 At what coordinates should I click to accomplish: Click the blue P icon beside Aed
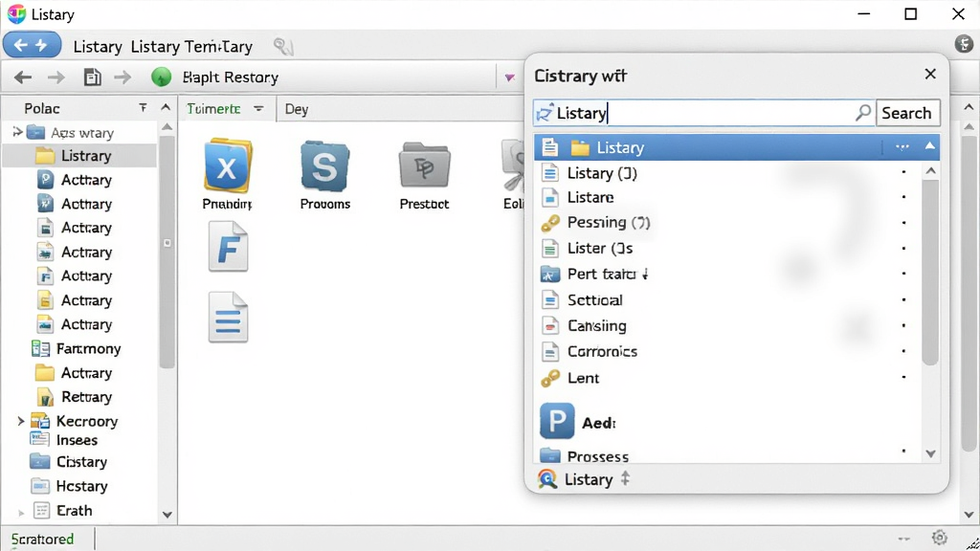coord(557,421)
